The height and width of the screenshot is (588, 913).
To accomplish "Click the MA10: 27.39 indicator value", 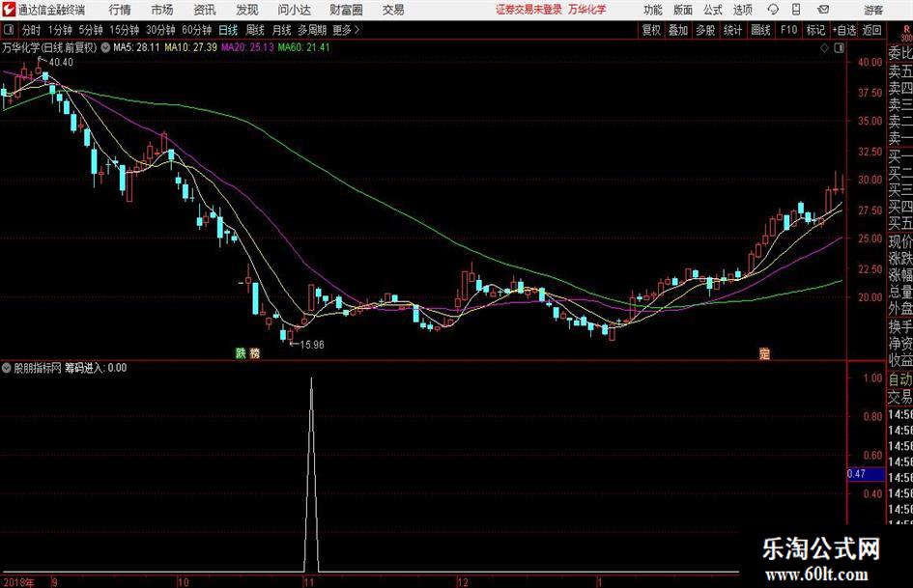I will (x=191, y=47).
